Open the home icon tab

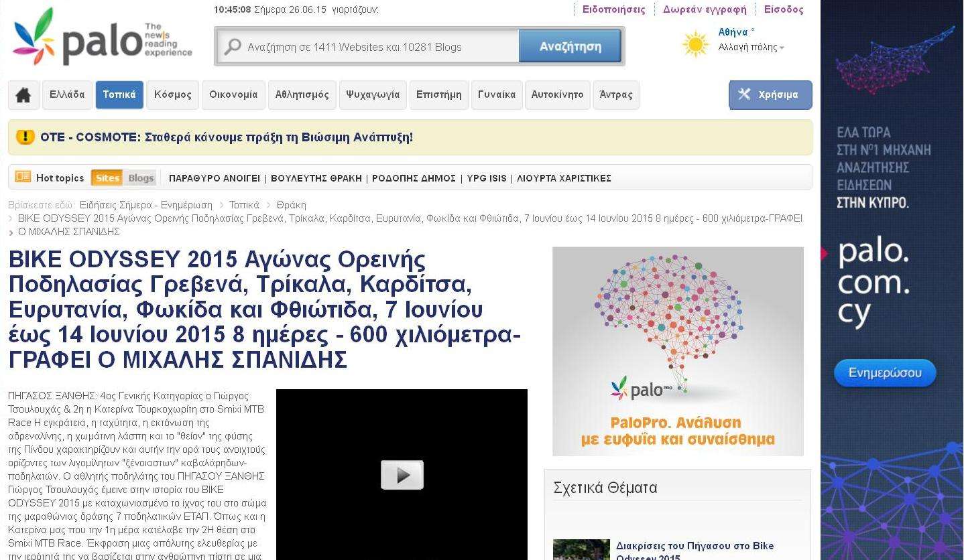pyautogui.click(x=23, y=95)
